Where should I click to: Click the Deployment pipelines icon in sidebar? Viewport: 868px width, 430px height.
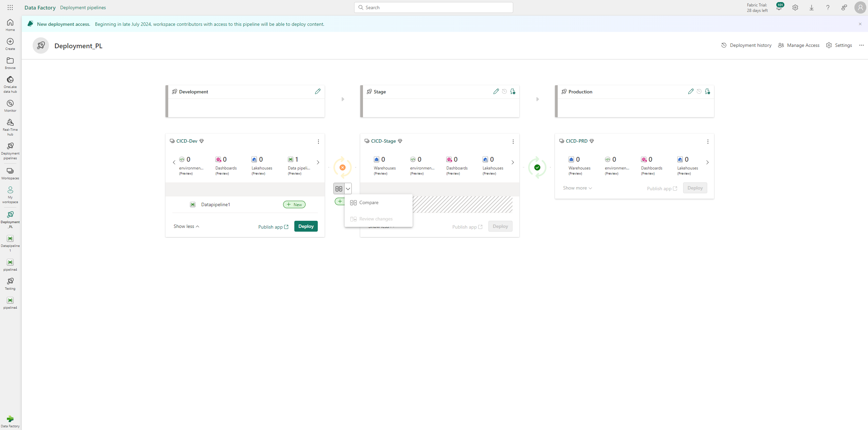coord(11,146)
